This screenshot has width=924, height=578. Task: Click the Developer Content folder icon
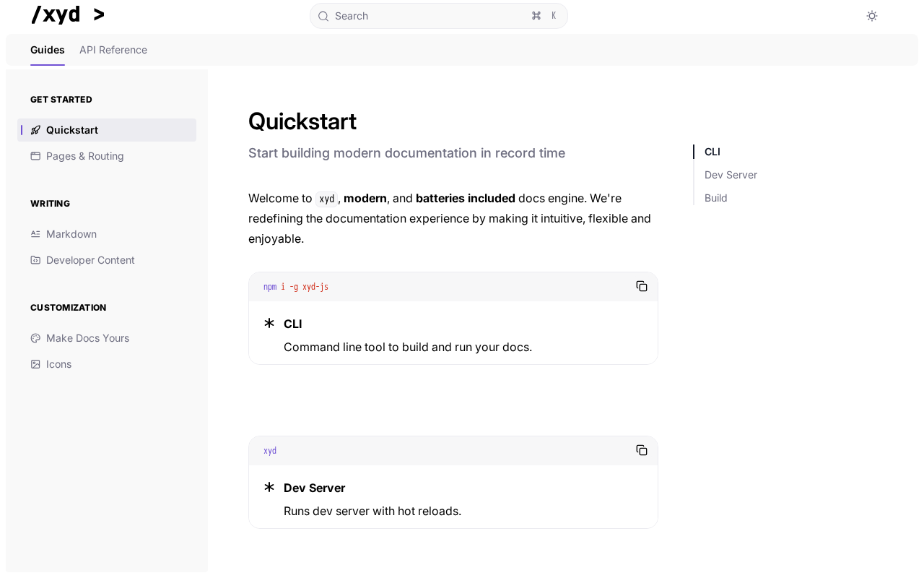coord(35,260)
